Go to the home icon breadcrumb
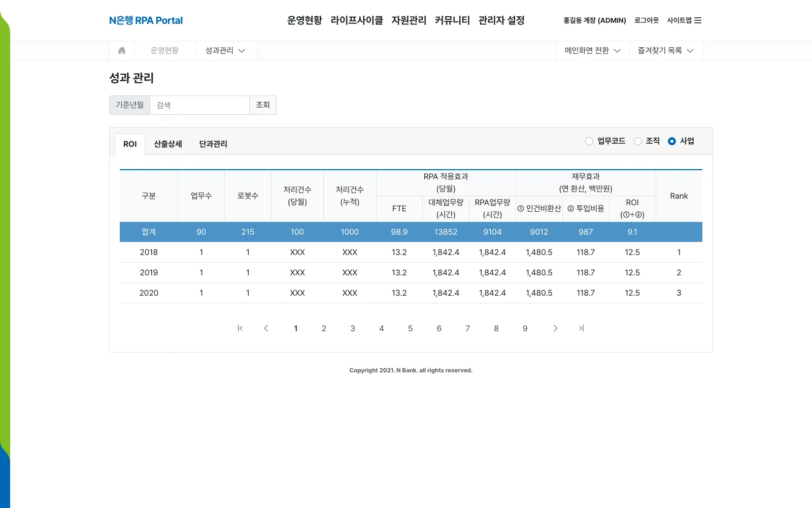812x508 pixels. [x=122, y=50]
